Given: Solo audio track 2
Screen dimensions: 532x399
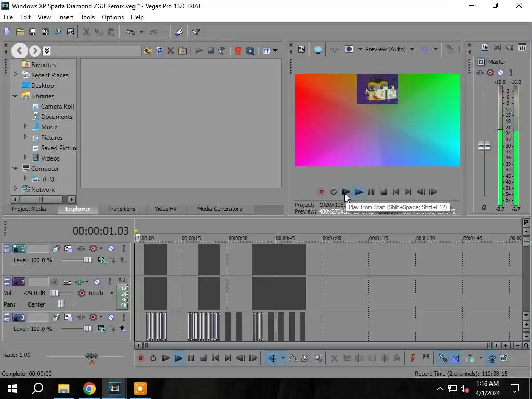Looking at the screenshot, I should [109, 282].
